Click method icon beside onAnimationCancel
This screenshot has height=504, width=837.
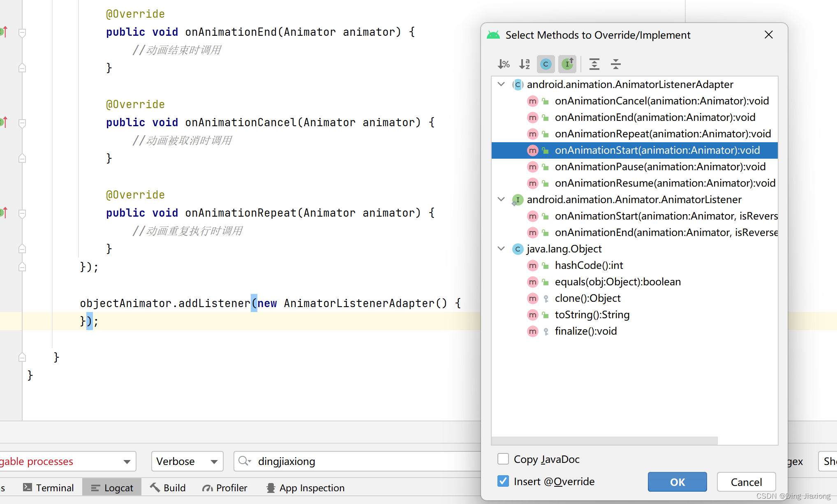[x=533, y=101]
